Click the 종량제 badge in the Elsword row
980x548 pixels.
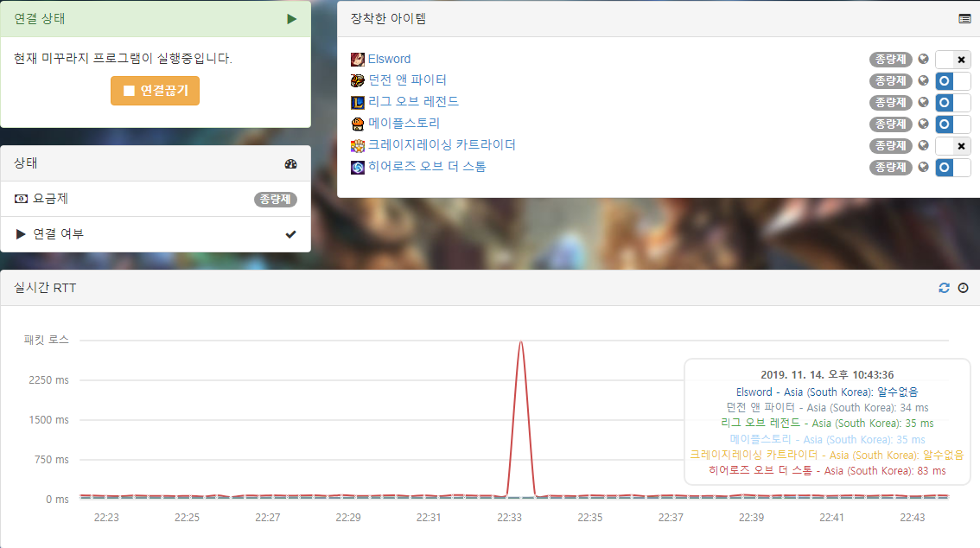point(891,60)
